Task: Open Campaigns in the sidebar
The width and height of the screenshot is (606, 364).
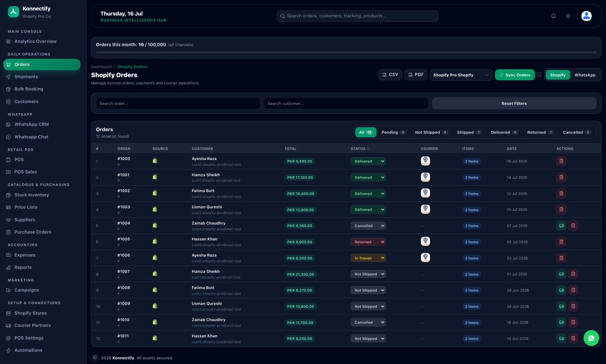Action: (x=42, y=290)
